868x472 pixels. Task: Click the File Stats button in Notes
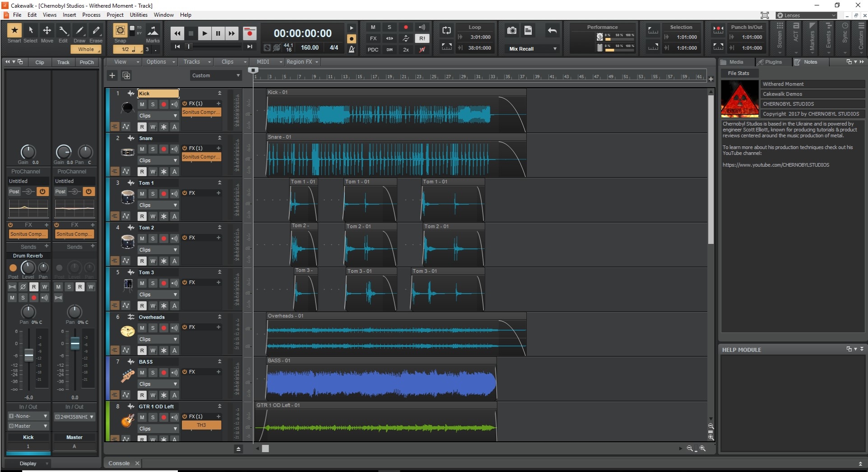pos(738,73)
